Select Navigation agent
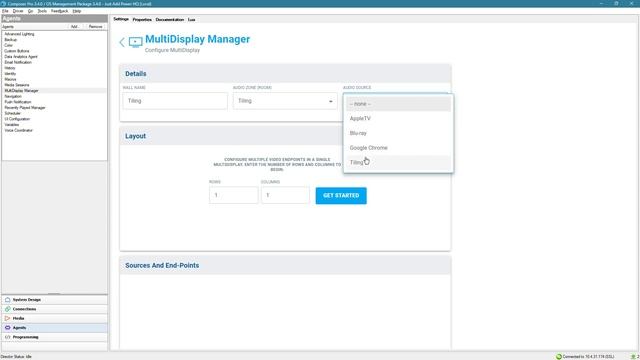This screenshot has width=640, height=360. 13,96
